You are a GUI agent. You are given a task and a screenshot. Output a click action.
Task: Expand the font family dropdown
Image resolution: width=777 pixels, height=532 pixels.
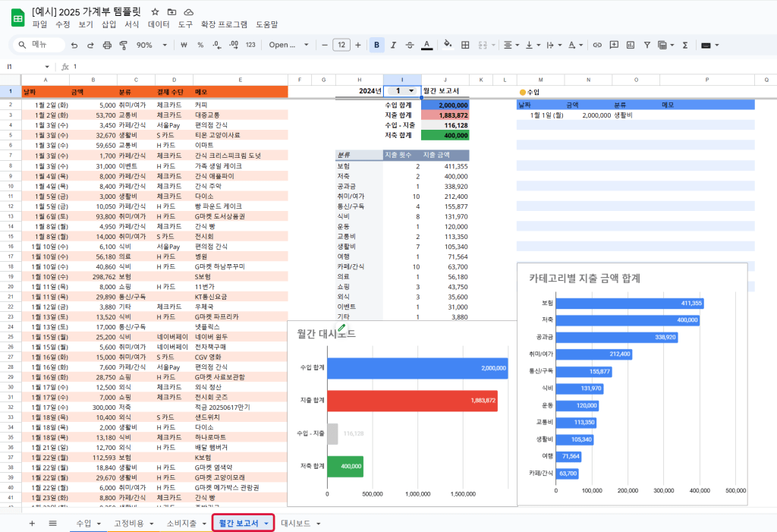289,45
